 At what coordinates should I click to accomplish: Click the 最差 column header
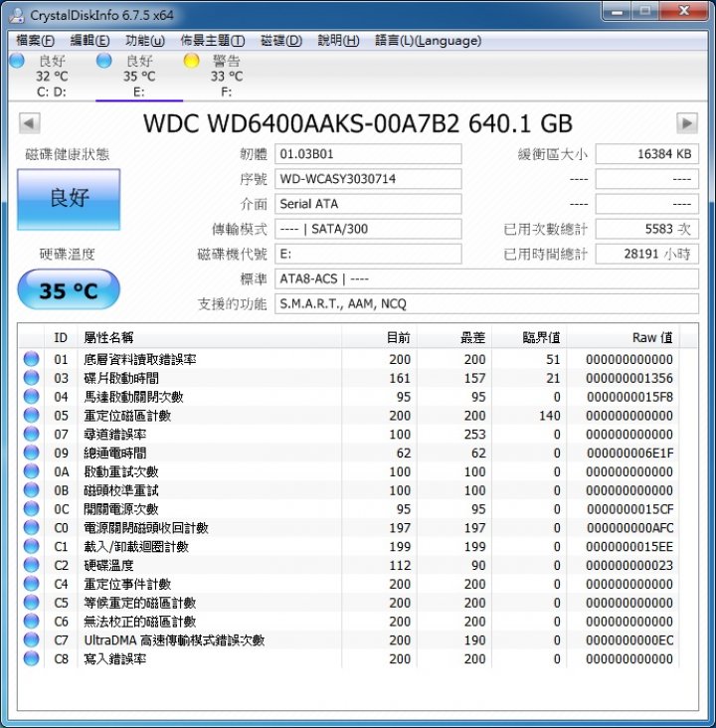point(454,337)
